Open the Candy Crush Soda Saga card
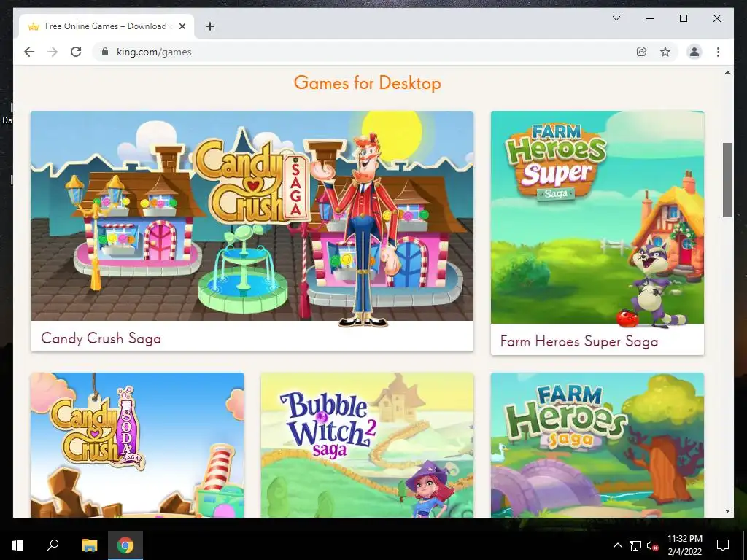 pyautogui.click(x=137, y=445)
